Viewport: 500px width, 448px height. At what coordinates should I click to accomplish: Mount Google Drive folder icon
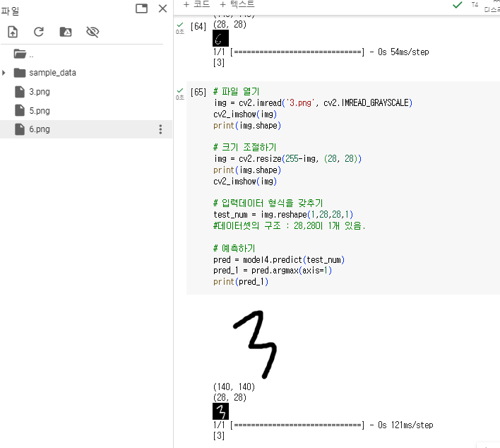click(x=66, y=32)
